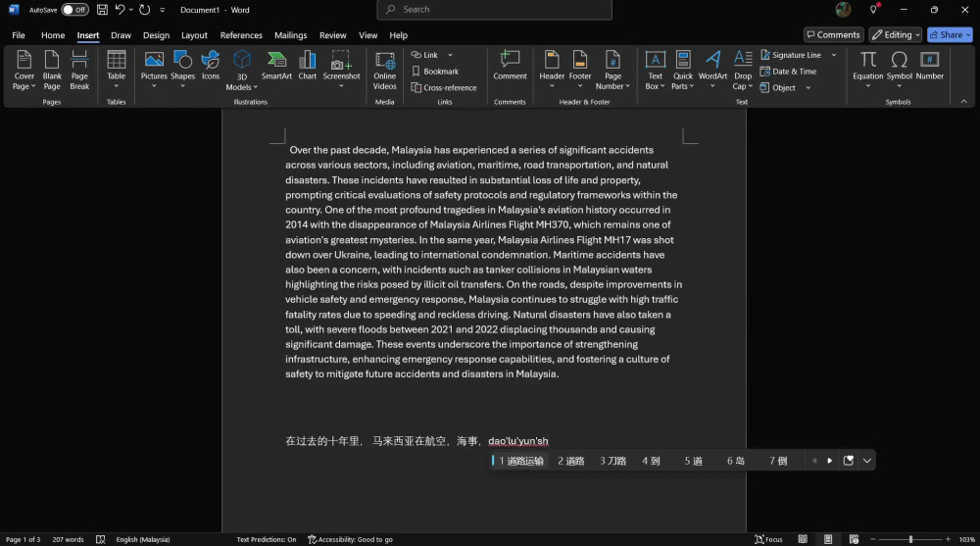Open the Comments pane button
The image size is (980, 546).
click(833, 35)
